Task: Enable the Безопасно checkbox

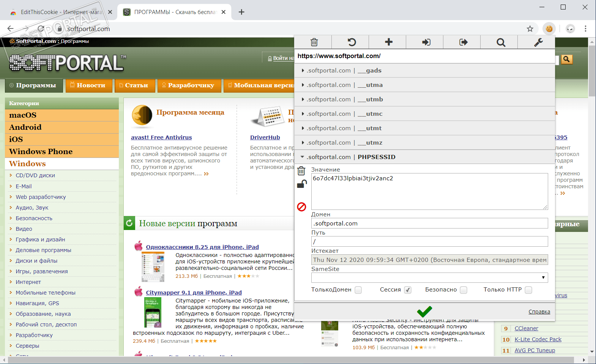Action: tap(463, 290)
